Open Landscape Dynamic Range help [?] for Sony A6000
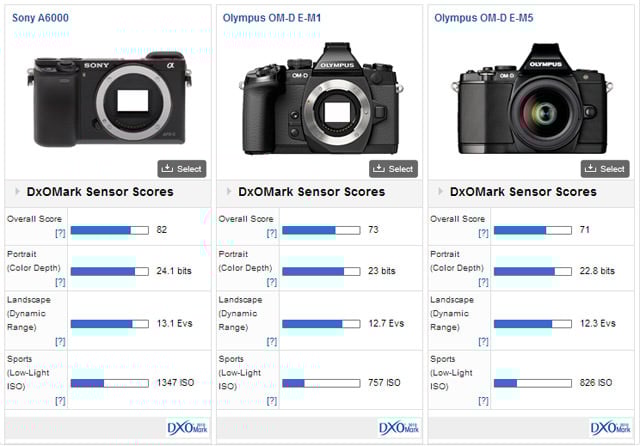This screenshot has width=640, height=446. (60, 342)
